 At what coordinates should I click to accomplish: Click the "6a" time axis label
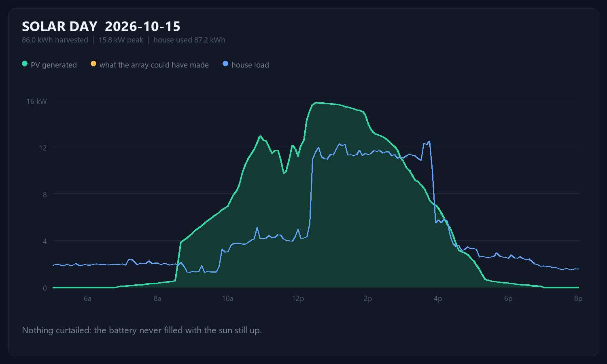(87, 298)
